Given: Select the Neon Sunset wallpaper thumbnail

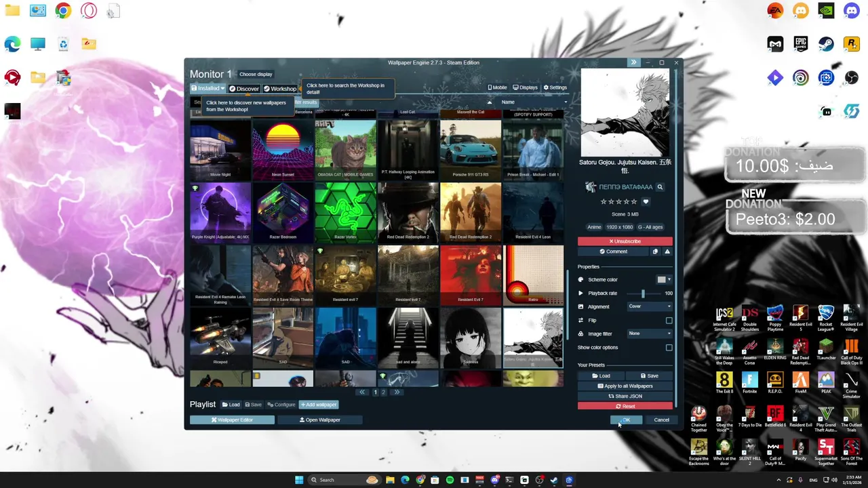Looking at the screenshot, I should (x=283, y=149).
